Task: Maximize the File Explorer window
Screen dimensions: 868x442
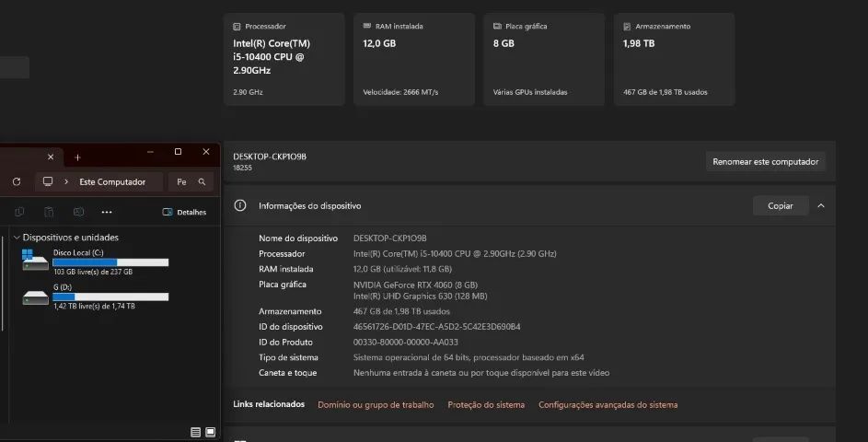Action: (x=178, y=152)
